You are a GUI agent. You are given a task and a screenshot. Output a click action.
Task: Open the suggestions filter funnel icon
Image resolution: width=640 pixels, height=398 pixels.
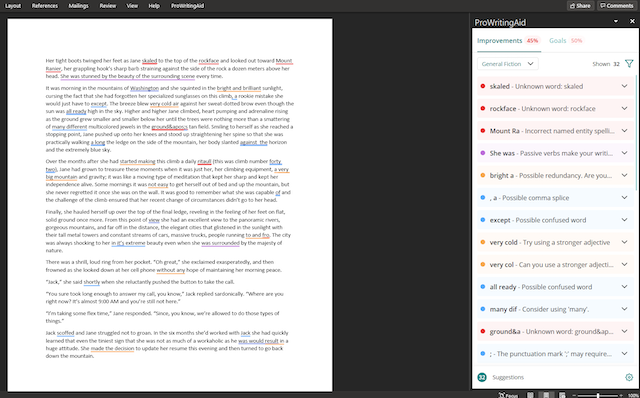click(629, 64)
